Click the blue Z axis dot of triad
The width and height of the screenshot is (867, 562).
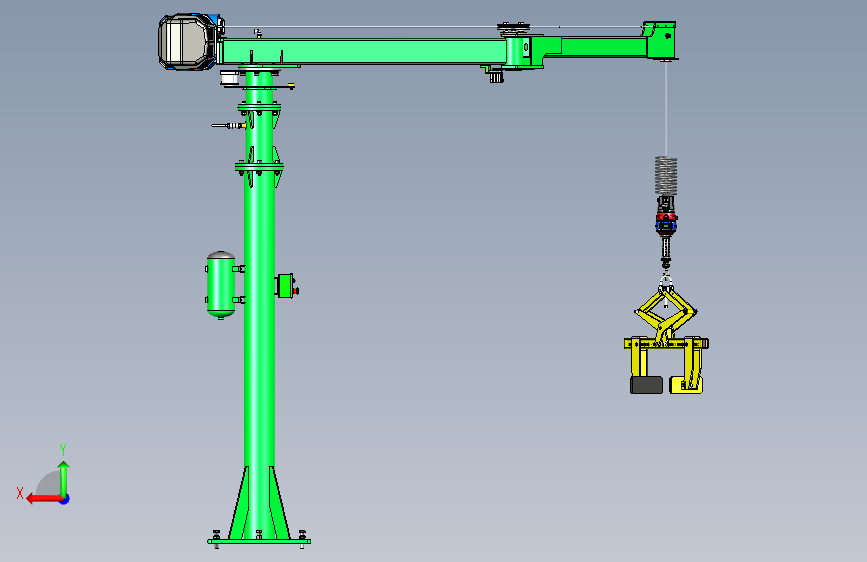tap(65, 500)
